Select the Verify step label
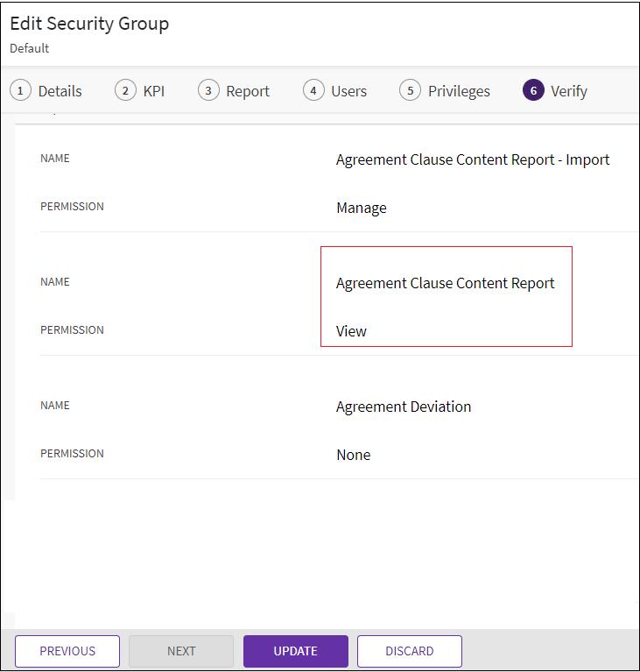Image resolution: width=640 pixels, height=672 pixels. 568,91
